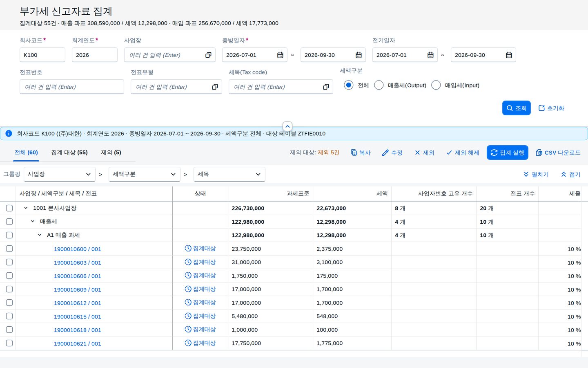Open value help icon in 세목(Tax code) field
Viewport: 588px width, 368px height.
pos(326,87)
